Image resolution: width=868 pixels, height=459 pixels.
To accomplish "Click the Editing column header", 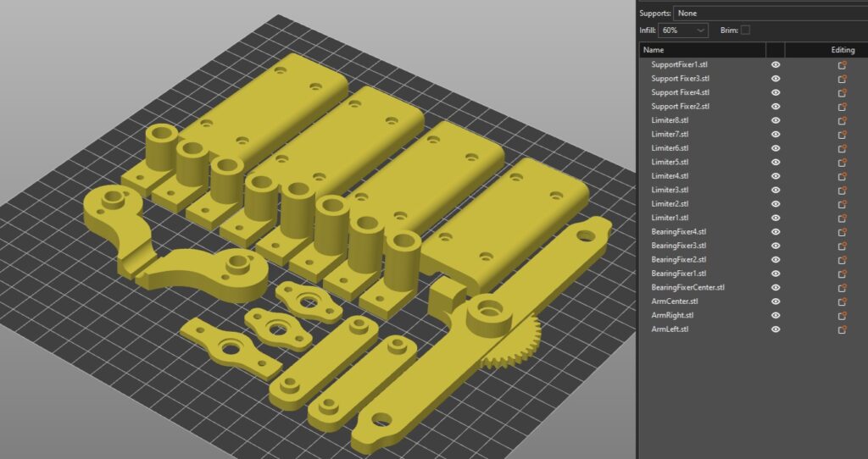I will pyautogui.click(x=842, y=50).
